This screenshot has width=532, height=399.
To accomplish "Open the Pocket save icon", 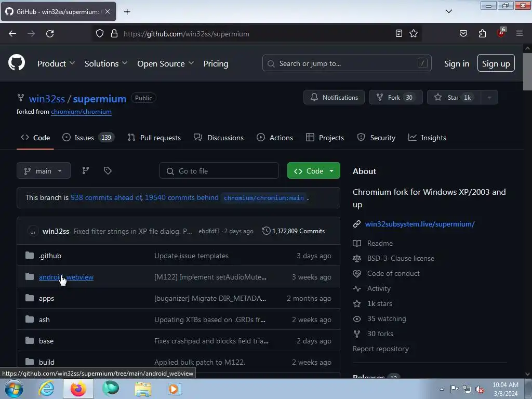I will [463, 33].
